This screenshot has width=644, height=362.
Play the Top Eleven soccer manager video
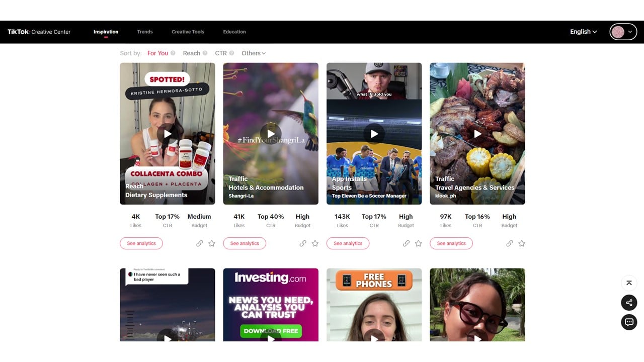(x=374, y=134)
